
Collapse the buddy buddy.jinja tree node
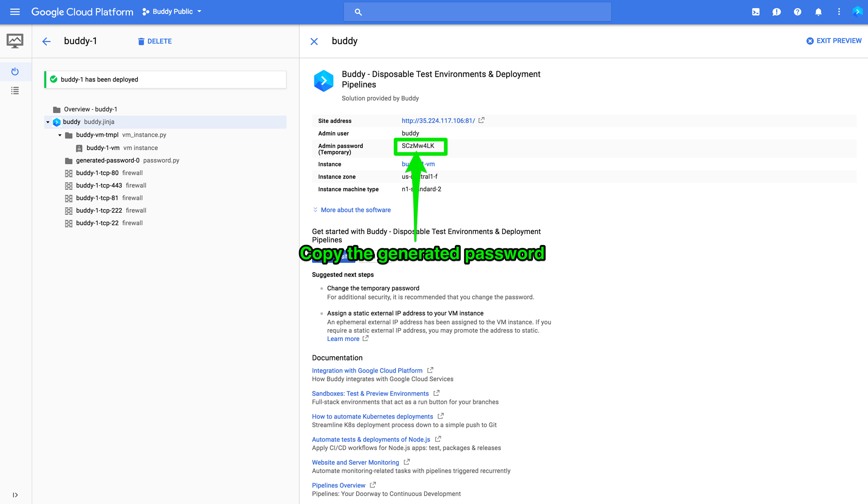(x=48, y=122)
